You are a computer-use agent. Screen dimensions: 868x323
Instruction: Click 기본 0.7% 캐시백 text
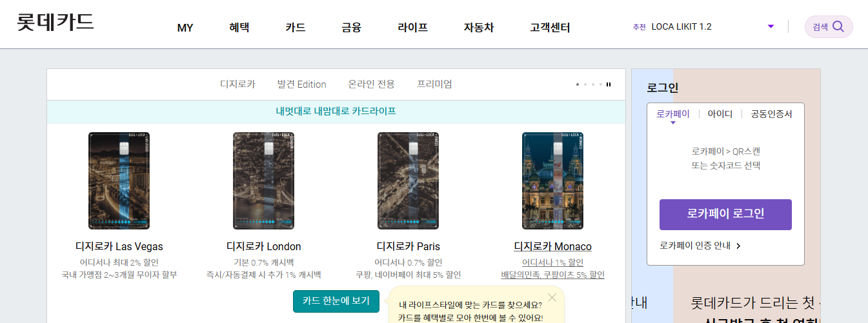(263, 262)
